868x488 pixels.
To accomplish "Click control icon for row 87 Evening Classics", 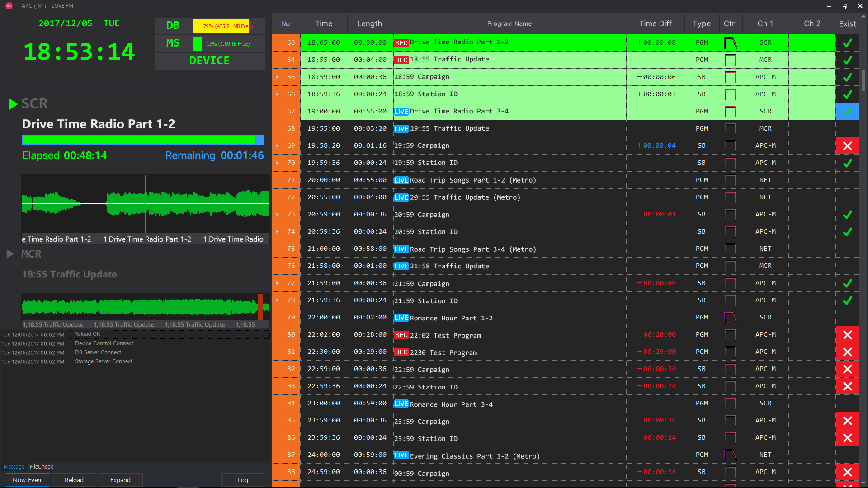I will click(x=730, y=455).
